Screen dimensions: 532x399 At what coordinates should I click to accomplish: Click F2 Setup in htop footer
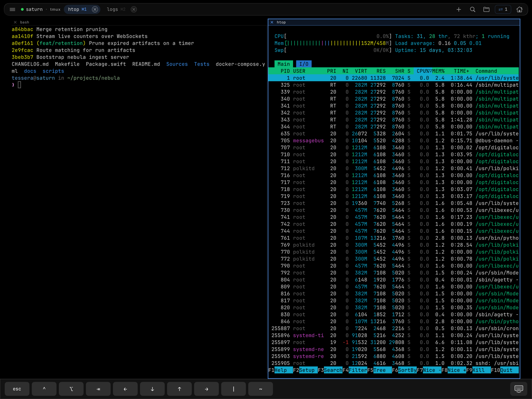point(305,370)
